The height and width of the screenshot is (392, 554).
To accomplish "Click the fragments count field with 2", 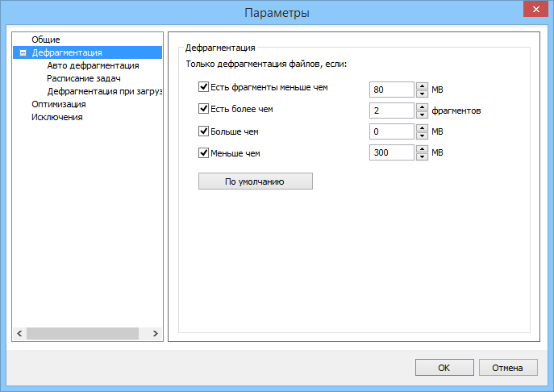I will click(391, 111).
